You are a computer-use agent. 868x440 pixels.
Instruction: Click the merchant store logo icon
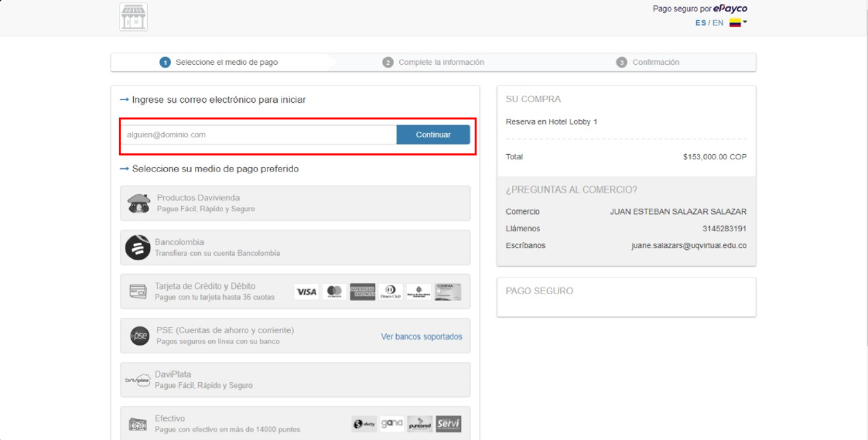134,17
